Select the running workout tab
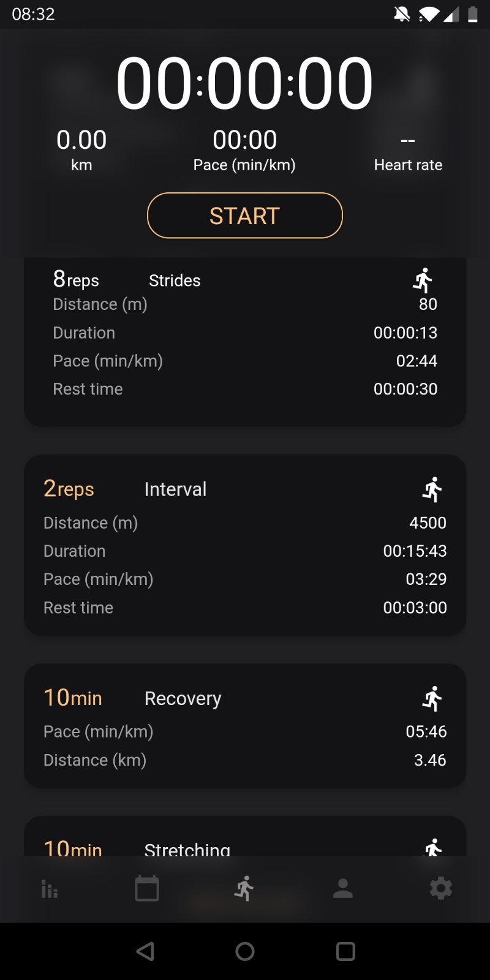Image resolution: width=490 pixels, height=980 pixels. coord(244,889)
